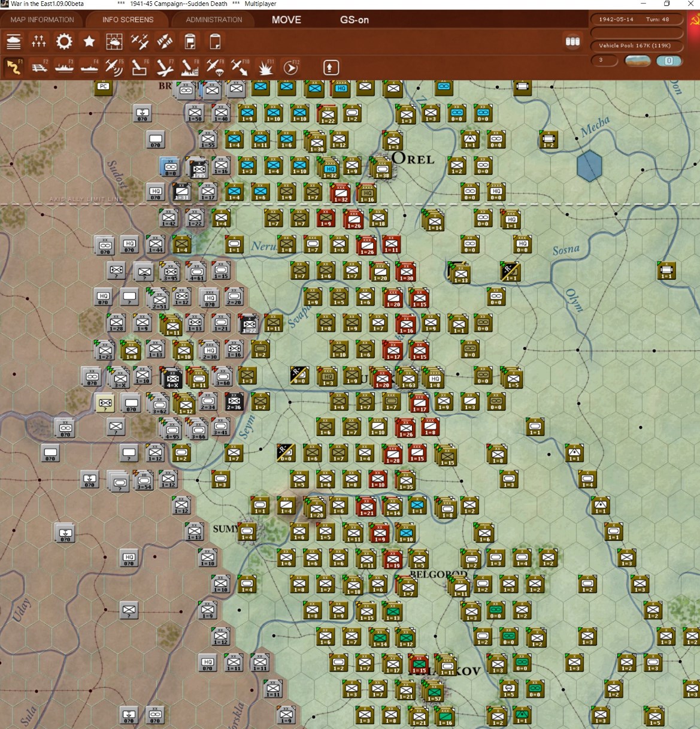
Task: Open the three-barrel database icon
Action: [x=572, y=41]
